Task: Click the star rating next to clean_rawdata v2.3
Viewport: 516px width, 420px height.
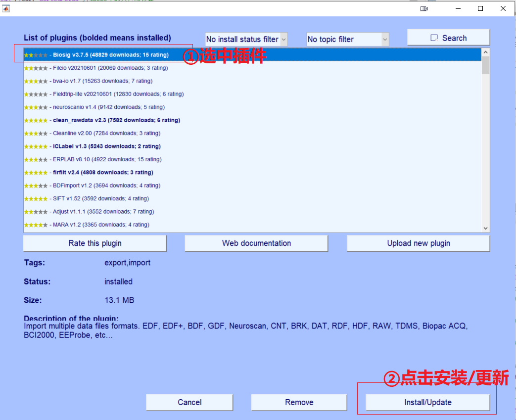Action: 36,120
